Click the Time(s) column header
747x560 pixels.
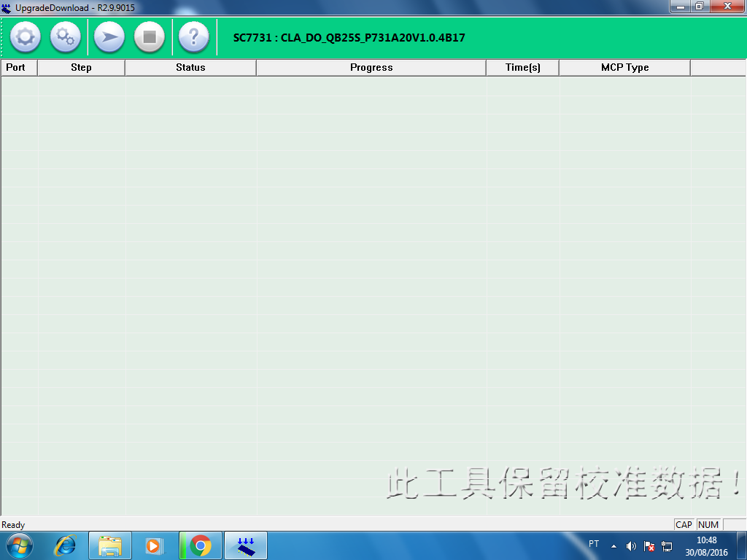click(x=523, y=67)
